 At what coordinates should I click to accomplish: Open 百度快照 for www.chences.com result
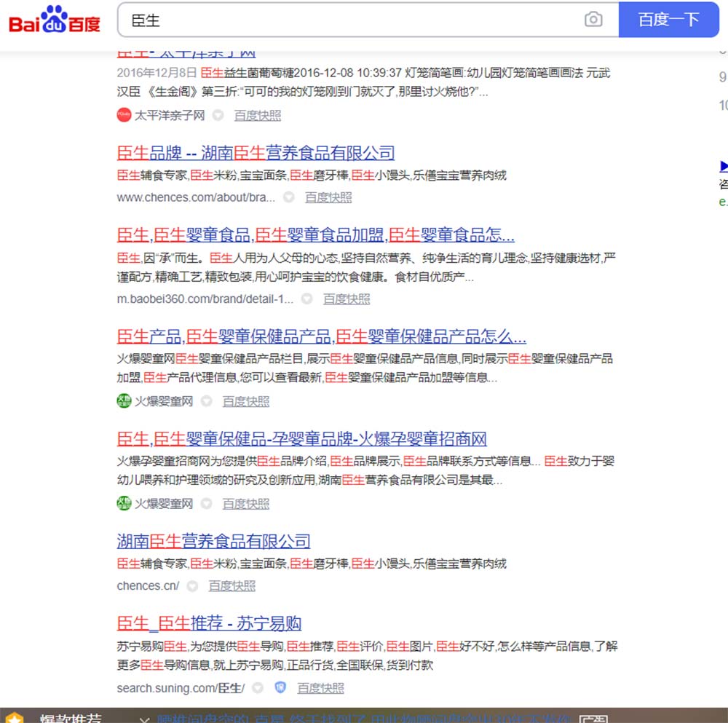(x=328, y=197)
